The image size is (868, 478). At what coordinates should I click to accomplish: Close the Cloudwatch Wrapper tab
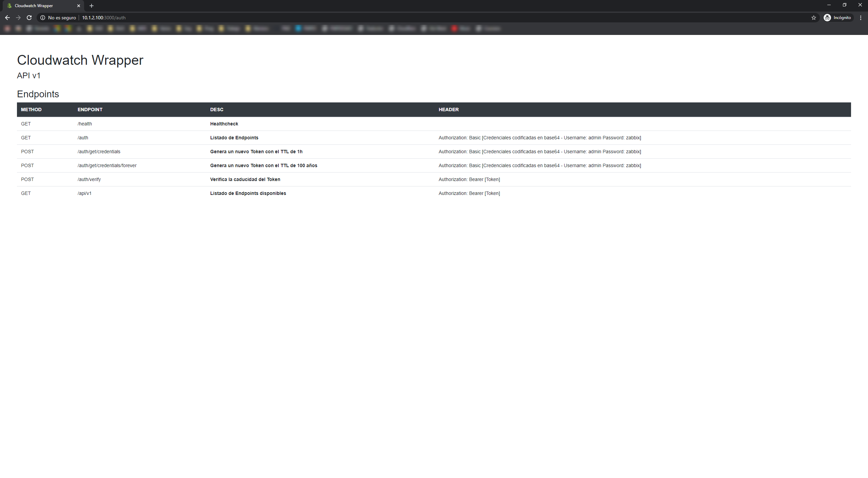tap(79, 6)
